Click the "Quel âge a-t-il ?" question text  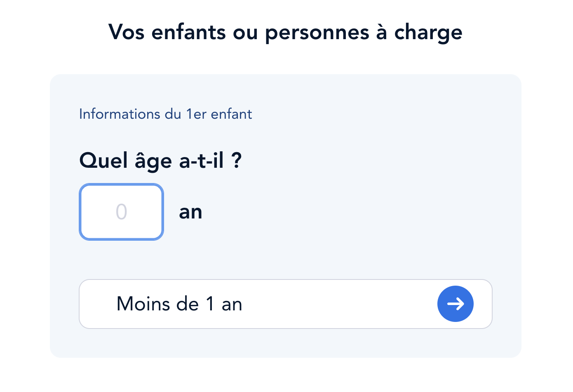(160, 161)
